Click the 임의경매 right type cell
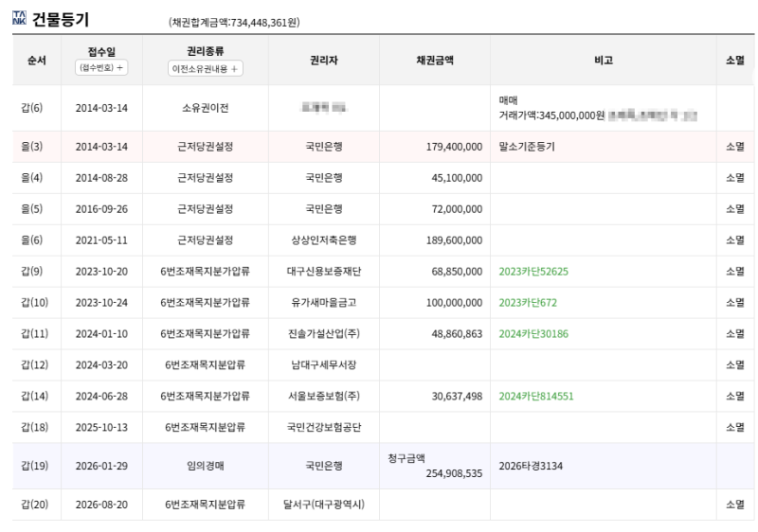This screenshot has width=758, height=532. [x=206, y=466]
